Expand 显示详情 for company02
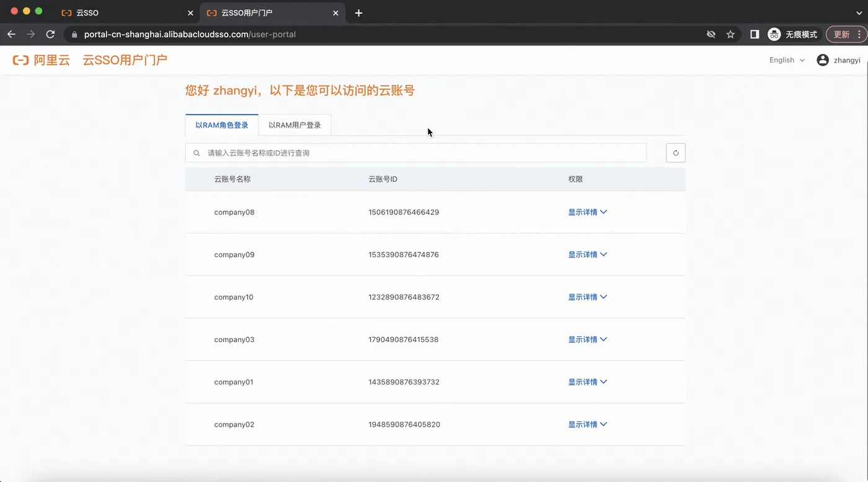The width and height of the screenshot is (868, 482). pos(587,424)
